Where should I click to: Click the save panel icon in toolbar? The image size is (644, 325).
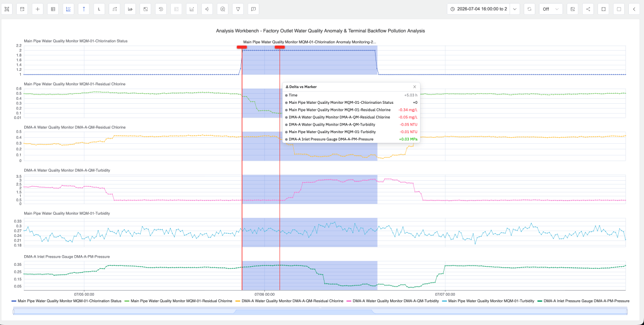(22, 9)
